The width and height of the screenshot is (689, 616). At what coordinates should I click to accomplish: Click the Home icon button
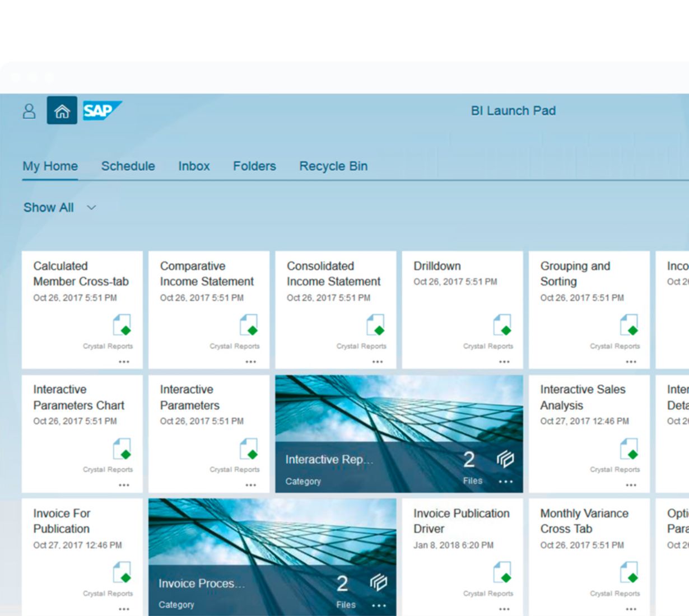[62, 111]
